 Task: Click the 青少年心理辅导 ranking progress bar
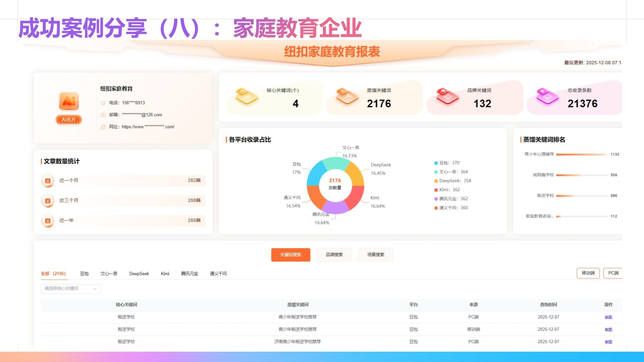pos(582,154)
